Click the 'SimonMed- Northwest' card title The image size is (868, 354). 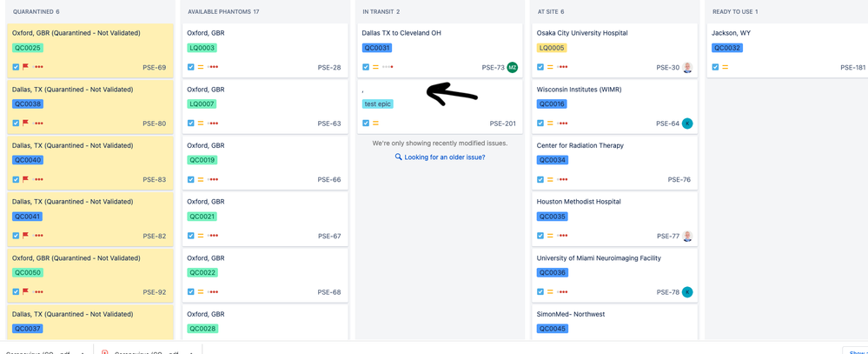pyautogui.click(x=571, y=314)
